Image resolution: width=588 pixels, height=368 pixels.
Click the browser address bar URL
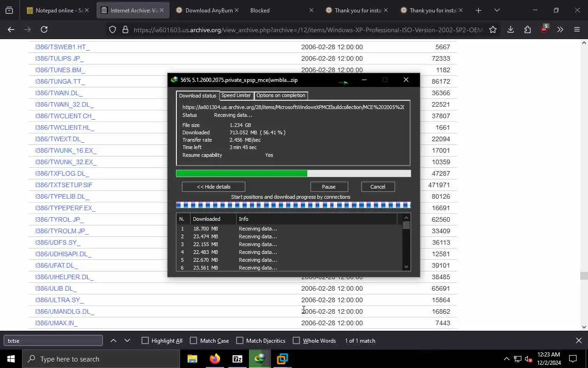click(x=308, y=29)
